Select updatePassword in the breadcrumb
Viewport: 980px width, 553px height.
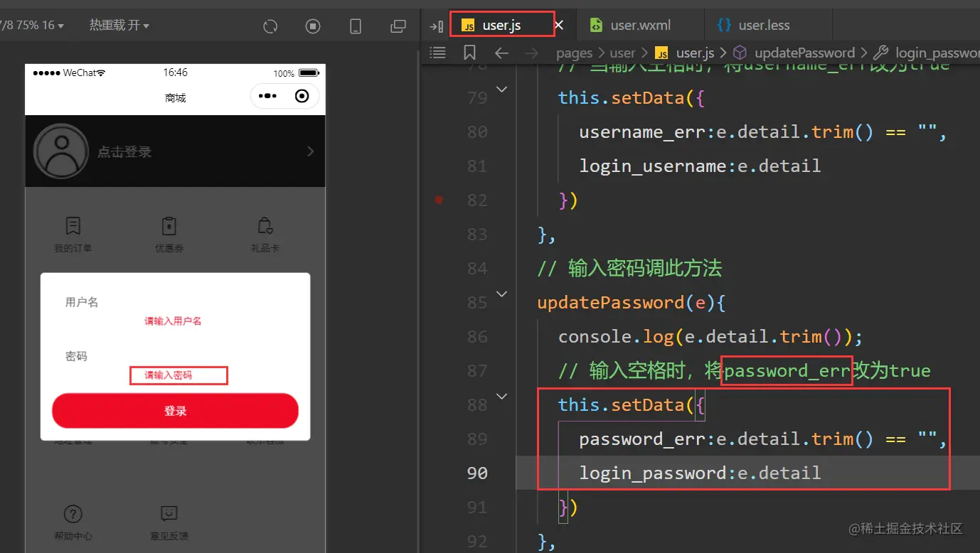coord(794,53)
